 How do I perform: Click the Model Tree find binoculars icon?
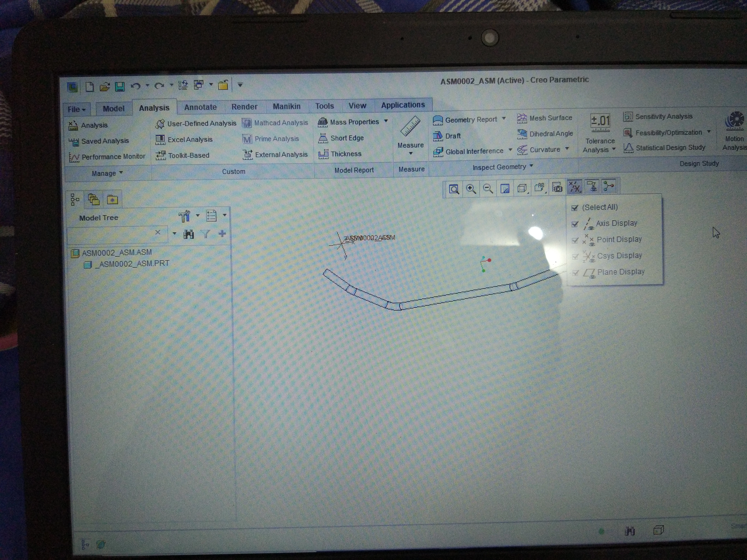tap(188, 234)
